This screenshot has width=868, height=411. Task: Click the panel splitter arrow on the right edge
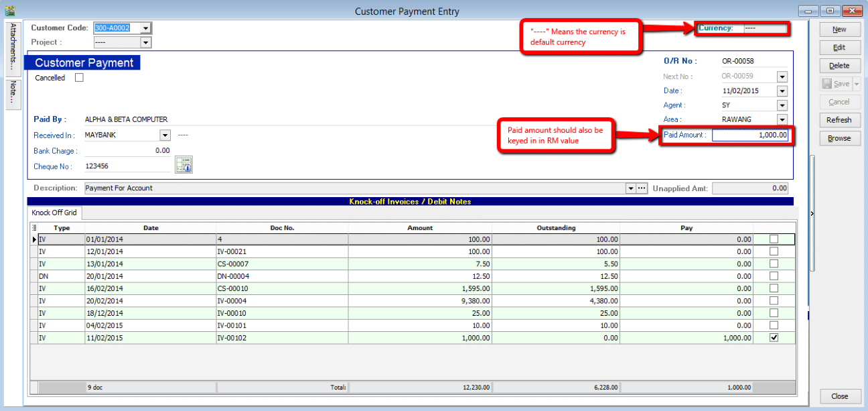click(x=812, y=213)
